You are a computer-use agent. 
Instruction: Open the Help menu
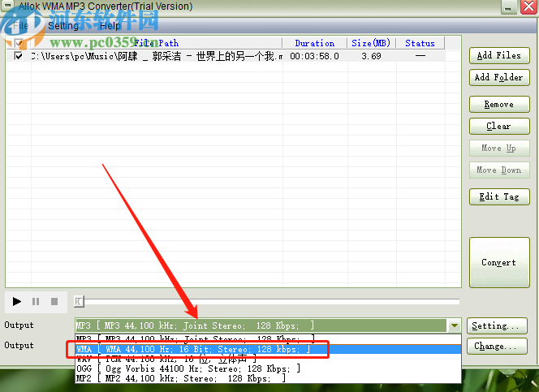(x=110, y=26)
